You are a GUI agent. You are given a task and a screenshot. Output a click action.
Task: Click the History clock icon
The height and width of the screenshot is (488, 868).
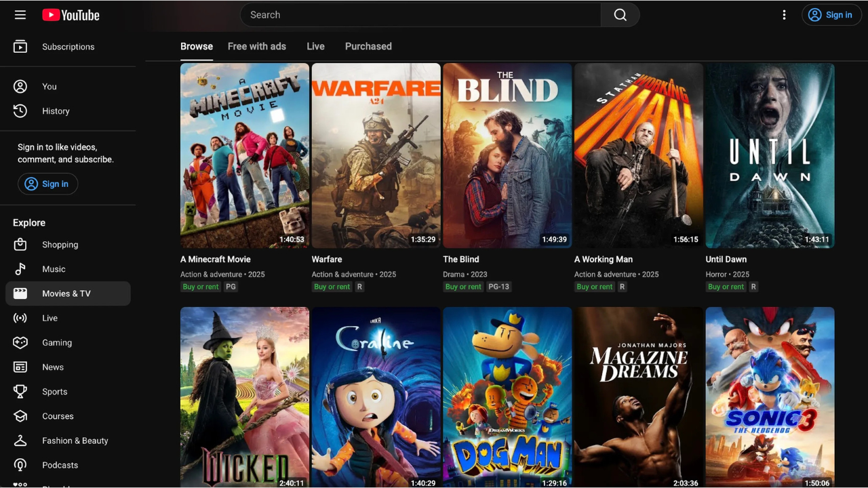tap(20, 111)
